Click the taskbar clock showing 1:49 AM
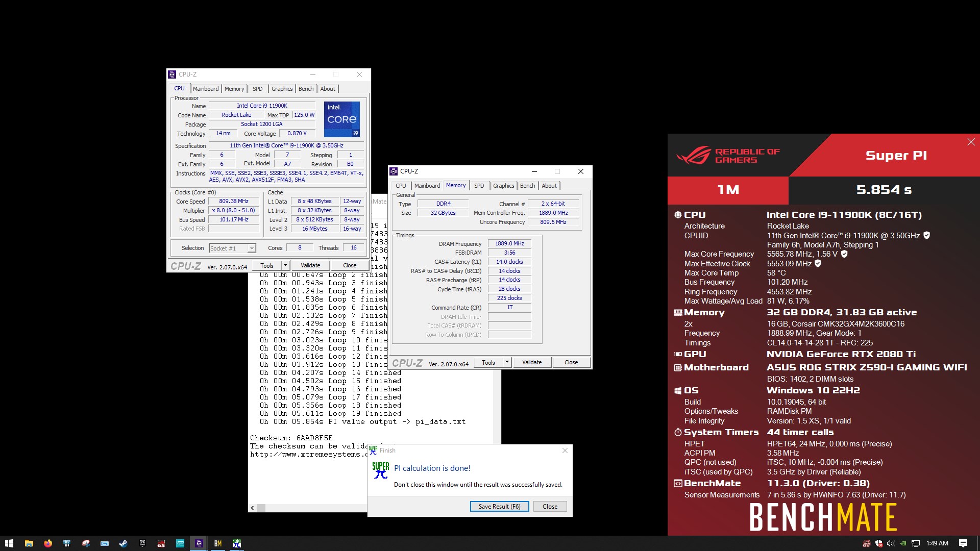This screenshot has height=551, width=980. point(937,543)
